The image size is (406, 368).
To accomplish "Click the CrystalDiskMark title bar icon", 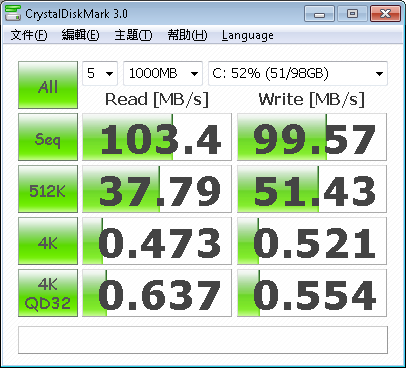I will pyautogui.click(x=13, y=13).
